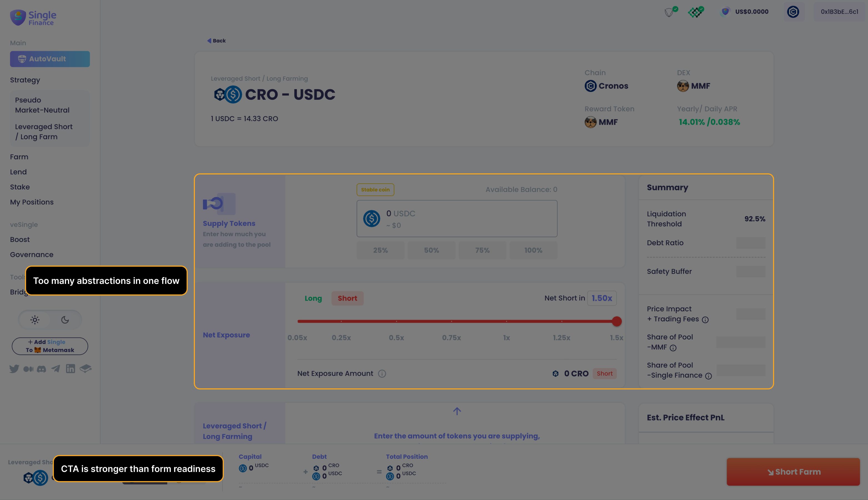868x500 pixels.
Task: Click the Total Position label
Action: click(x=407, y=457)
